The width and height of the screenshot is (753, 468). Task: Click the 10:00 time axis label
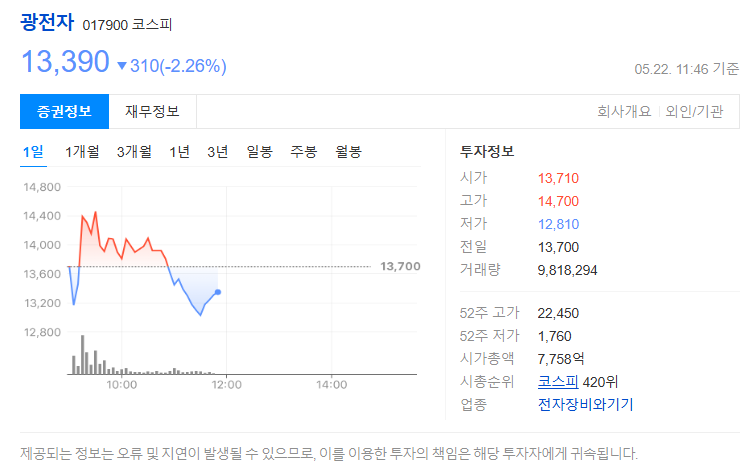pyautogui.click(x=121, y=385)
